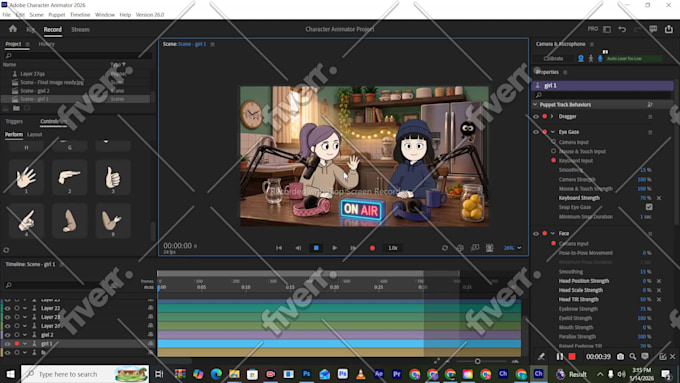
Task: Click the go-to-start transport icon
Action: pyautogui.click(x=279, y=248)
